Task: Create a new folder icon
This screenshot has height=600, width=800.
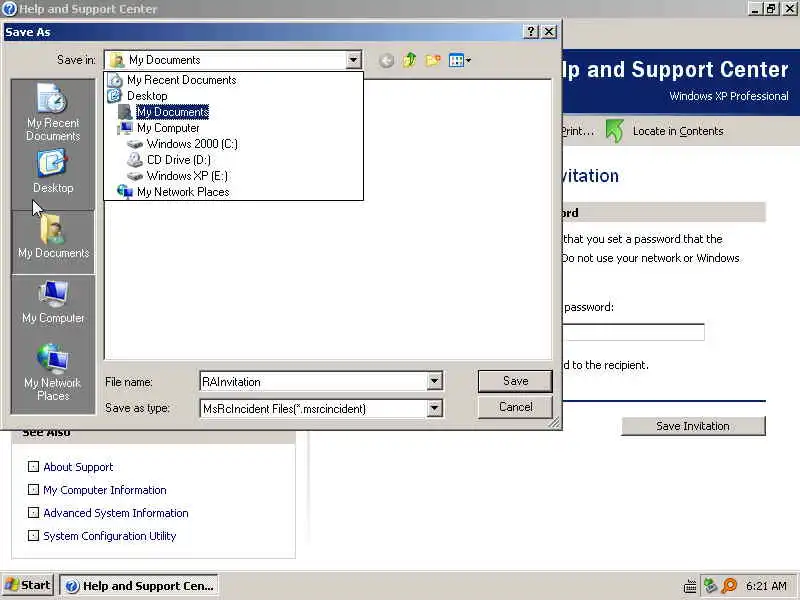Action: 432,61
